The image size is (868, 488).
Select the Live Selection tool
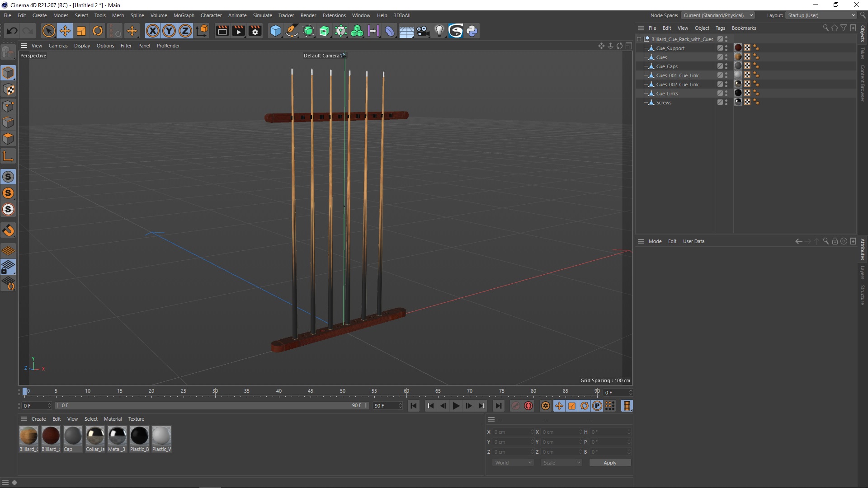[47, 30]
